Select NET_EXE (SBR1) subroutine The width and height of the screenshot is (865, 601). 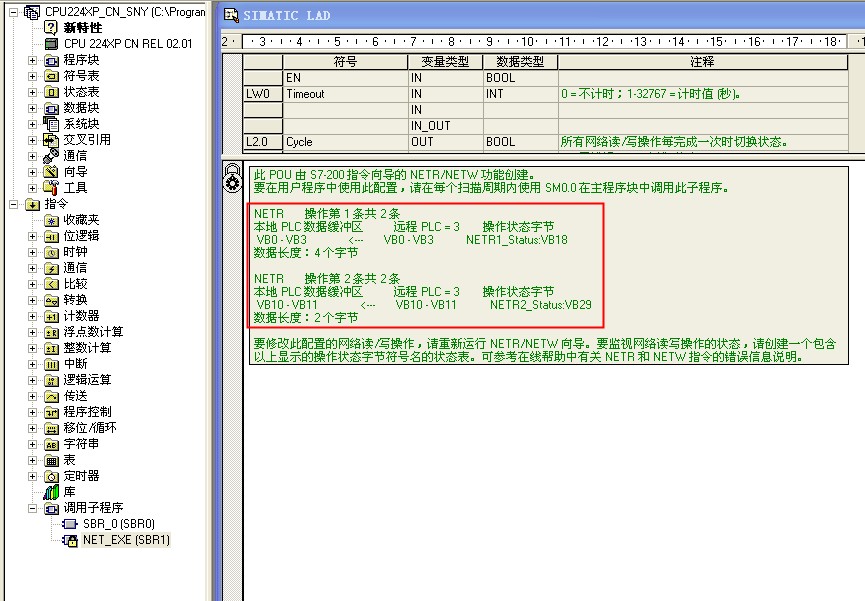[x=126, y=540]
